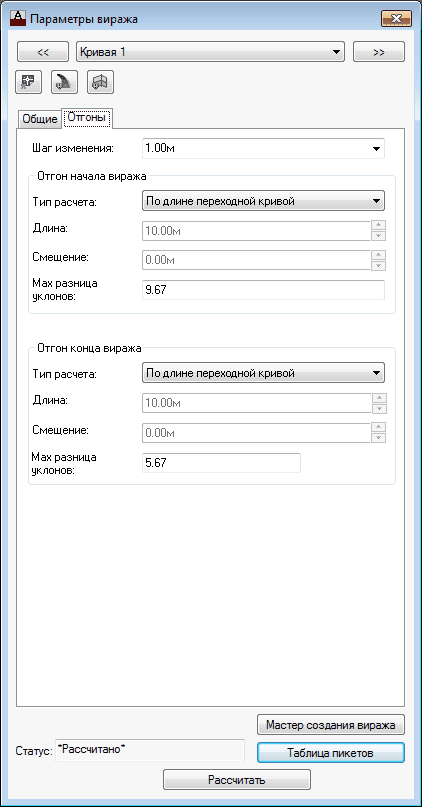Click the Рассчитать button
The width and height of the screenshot is (422, 807).
tap(237, 780)
